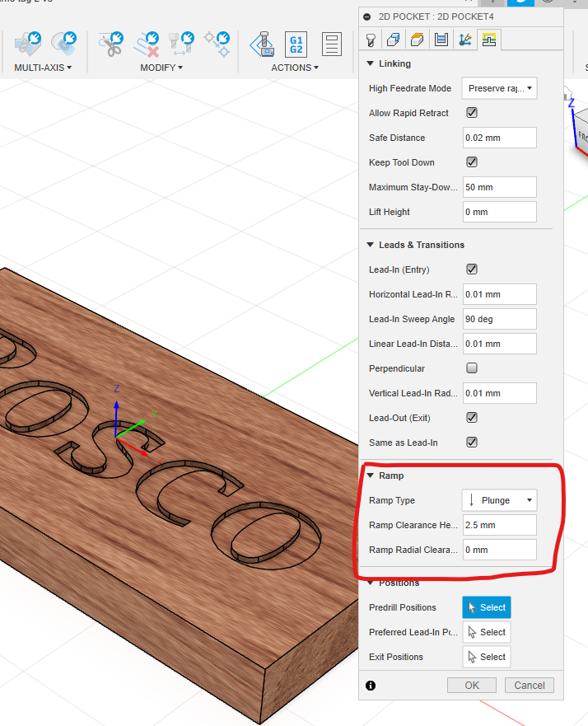Click the Ramp Clearance Height input field
Screen dimensions: 588x726
pos(499,525)
